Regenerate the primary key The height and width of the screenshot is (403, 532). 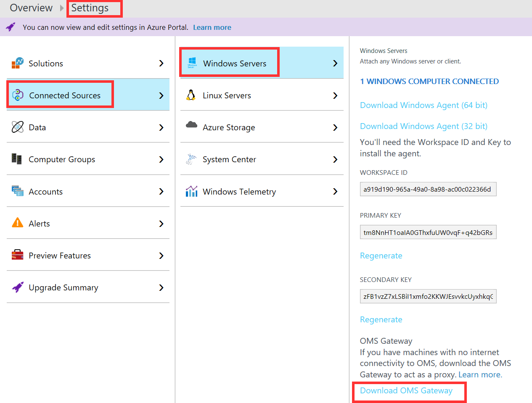click(381, 255)
